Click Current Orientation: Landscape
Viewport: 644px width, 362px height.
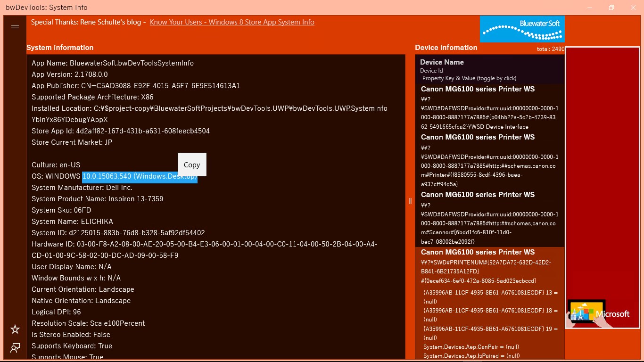(x=83, y=289)
